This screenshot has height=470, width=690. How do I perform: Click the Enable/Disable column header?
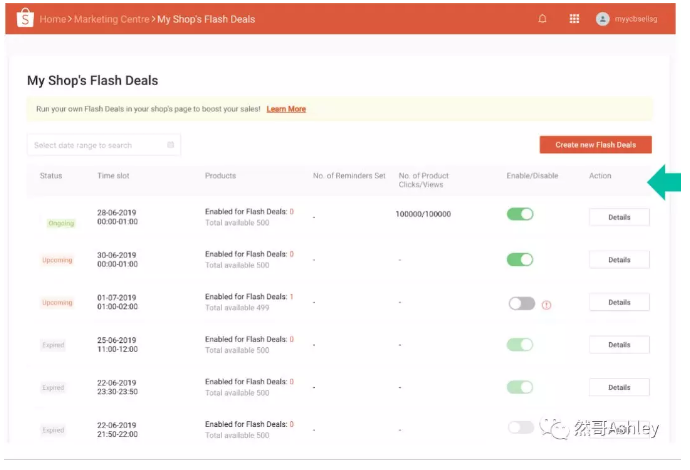tap(532, 176)
